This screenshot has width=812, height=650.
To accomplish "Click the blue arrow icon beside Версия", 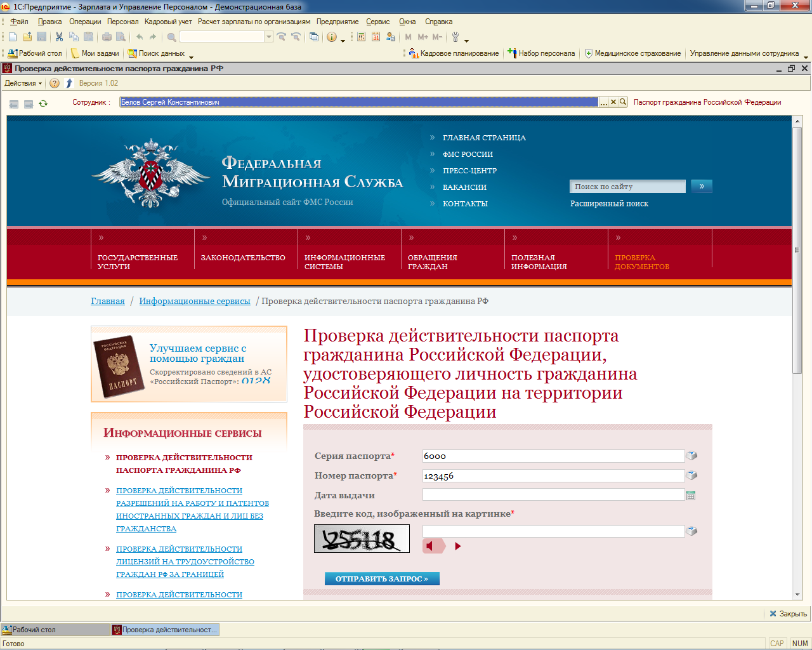I will click(x=69, y=83).
